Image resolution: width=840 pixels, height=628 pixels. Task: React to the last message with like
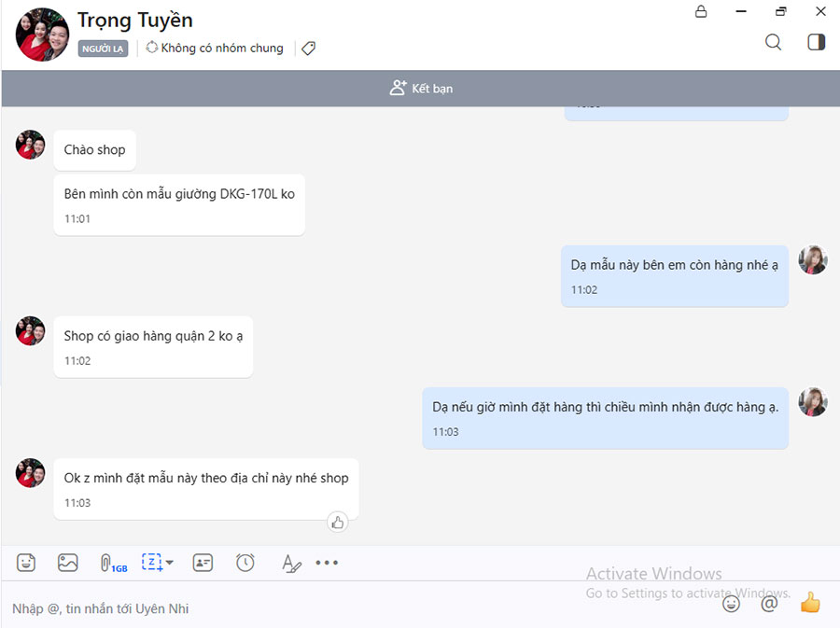click(x=338, y=523)
